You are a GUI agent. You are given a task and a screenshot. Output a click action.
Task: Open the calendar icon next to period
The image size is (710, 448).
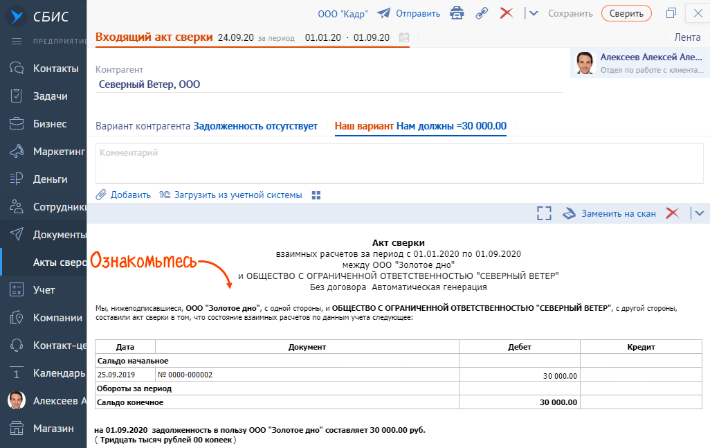click(x=404, y=38)
